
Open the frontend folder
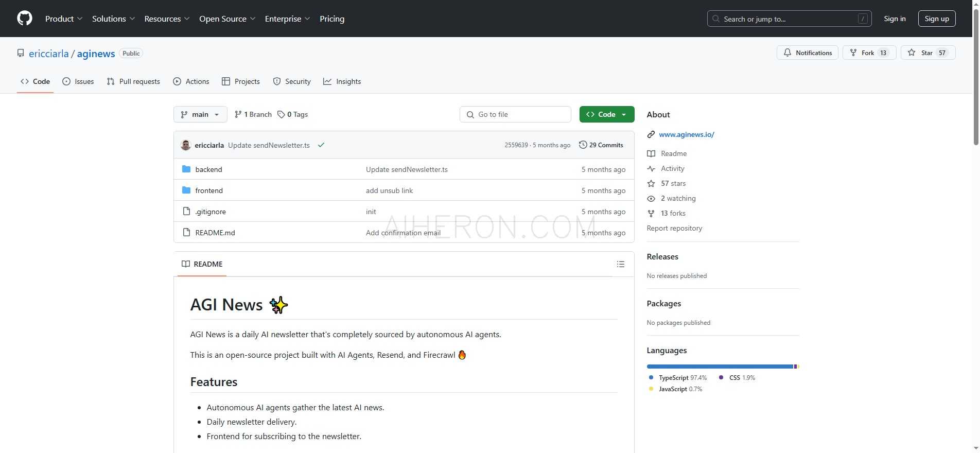209,190
